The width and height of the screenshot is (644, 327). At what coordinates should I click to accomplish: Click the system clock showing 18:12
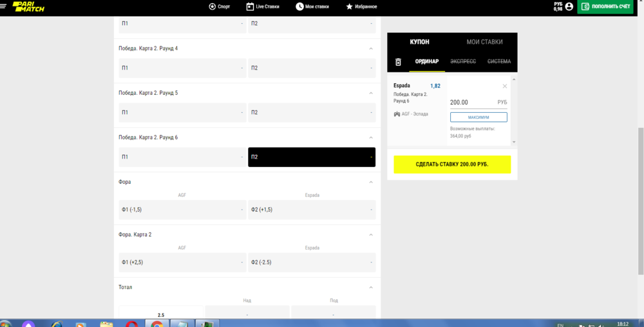[x=623, y=324]
